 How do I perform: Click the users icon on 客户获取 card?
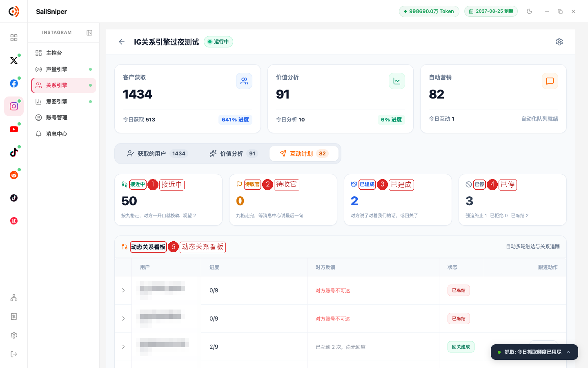tap(244, 81)
